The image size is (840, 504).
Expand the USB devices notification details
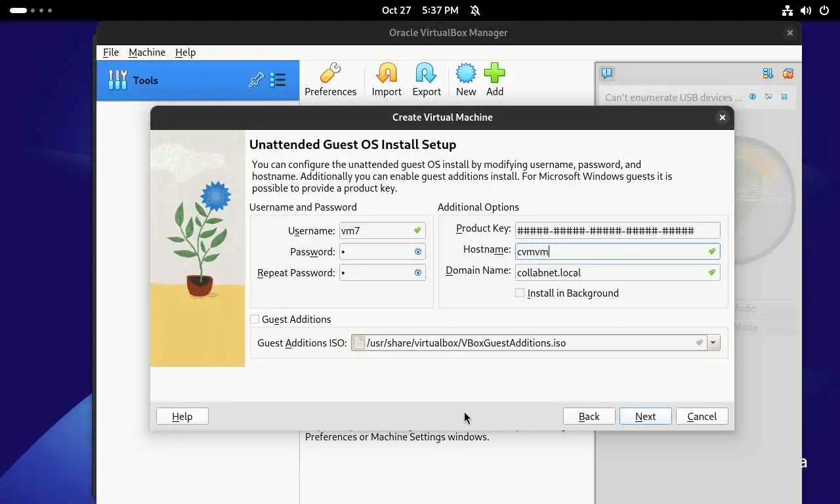[x=768, y=96]
